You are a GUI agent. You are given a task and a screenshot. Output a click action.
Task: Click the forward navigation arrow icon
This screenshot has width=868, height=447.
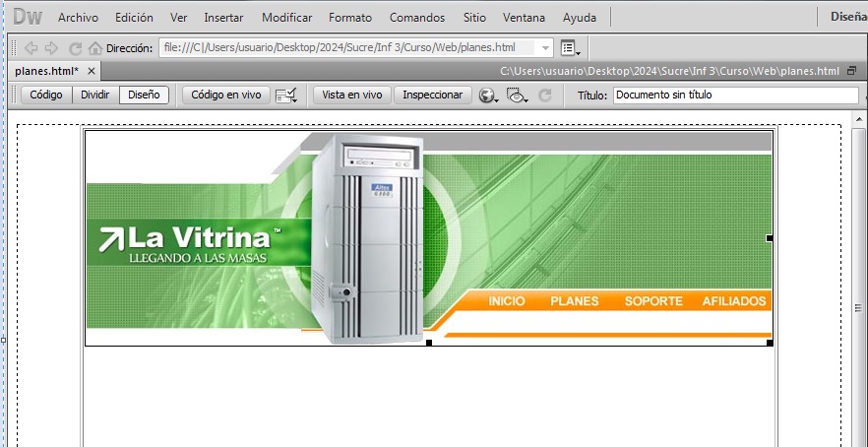[x=51, y=47]
